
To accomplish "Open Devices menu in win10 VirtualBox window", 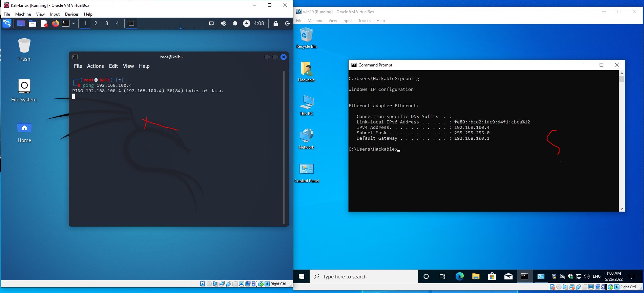I will tap(364, 21).
